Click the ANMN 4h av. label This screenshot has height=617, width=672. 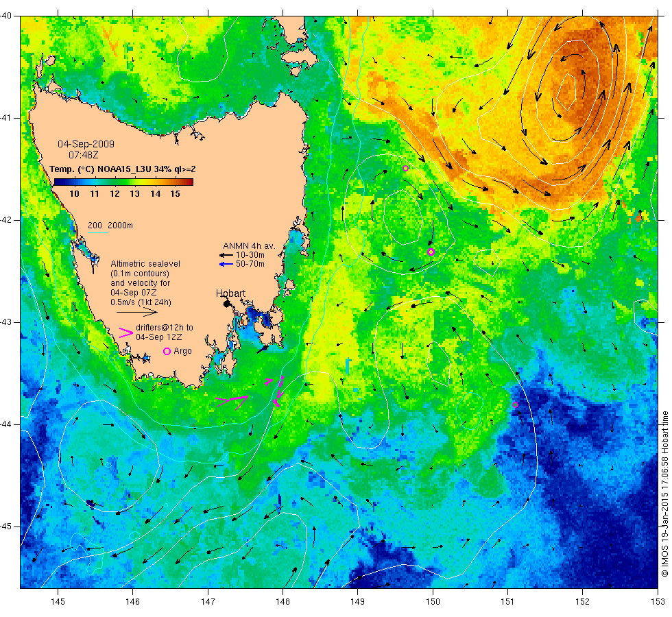point(249,246)
